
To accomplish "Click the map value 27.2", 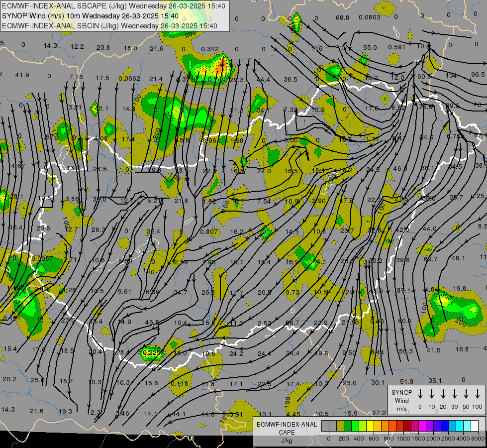I will [379, 413].
